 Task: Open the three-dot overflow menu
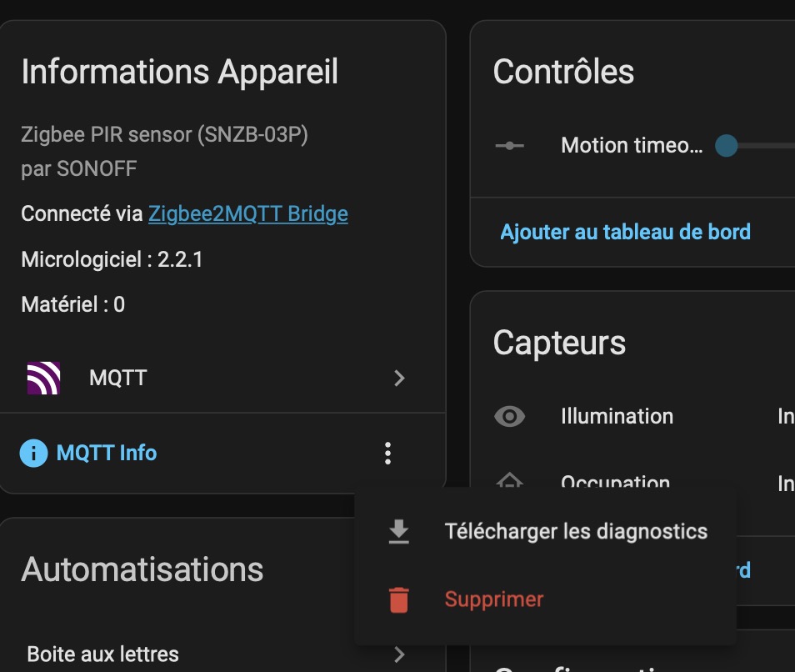point(387,454)
